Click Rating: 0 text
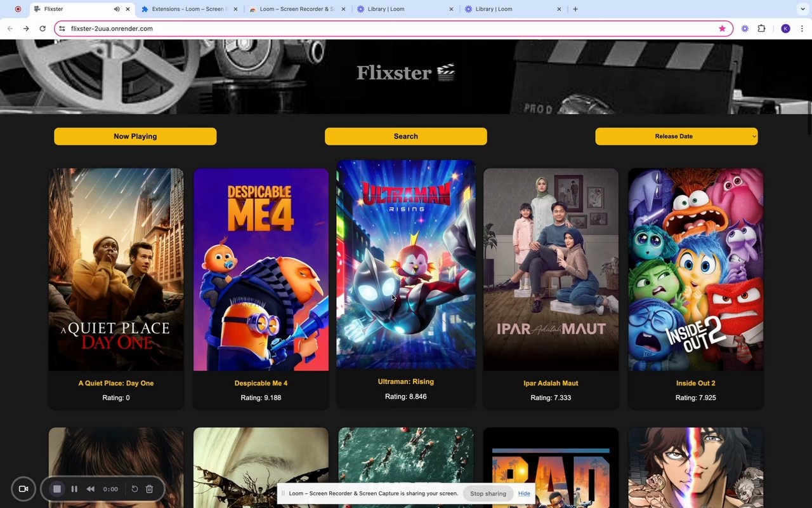This screenshot has width=812, height=508. point(116,398)
